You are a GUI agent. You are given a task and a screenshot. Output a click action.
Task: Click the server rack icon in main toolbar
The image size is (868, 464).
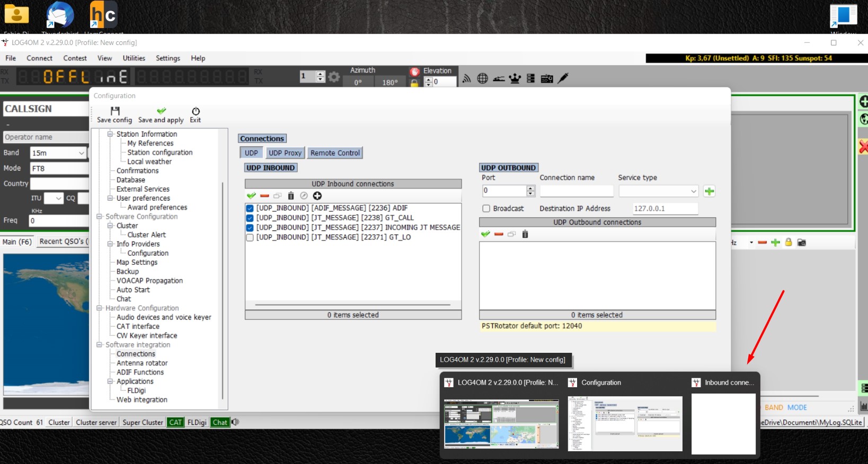530,78
